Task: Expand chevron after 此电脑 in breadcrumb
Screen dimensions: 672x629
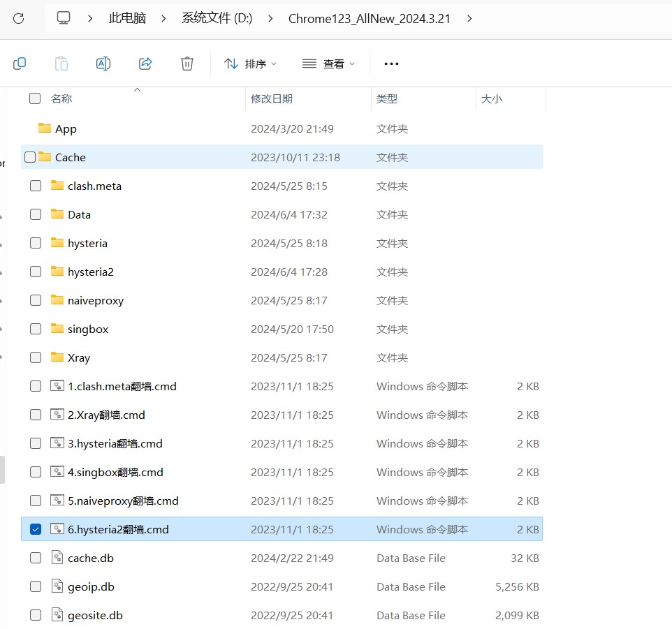Action: pyautogui.click(x=163, y=18)
